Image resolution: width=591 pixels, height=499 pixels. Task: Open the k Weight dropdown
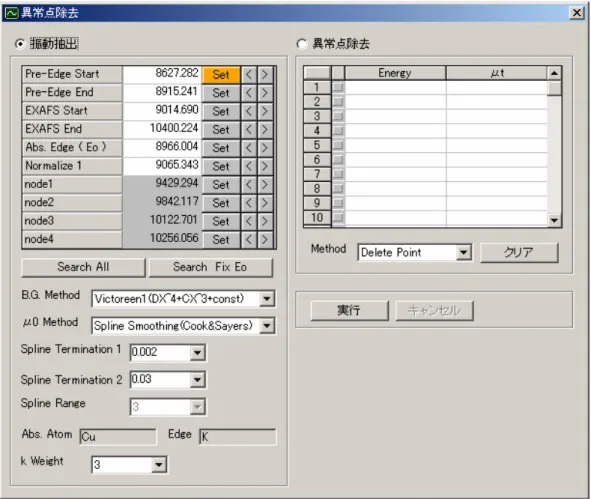(159, 465)
